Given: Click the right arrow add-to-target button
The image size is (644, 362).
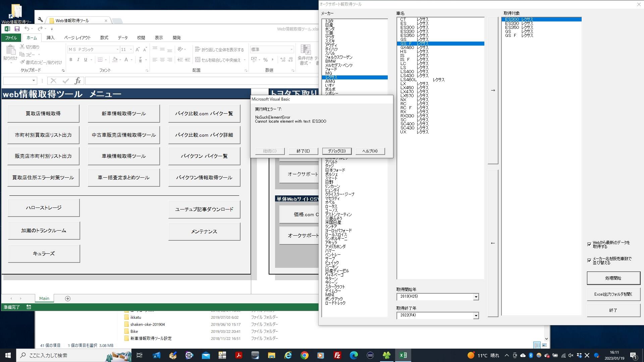Looking at the screenshot, I should 493,90.
